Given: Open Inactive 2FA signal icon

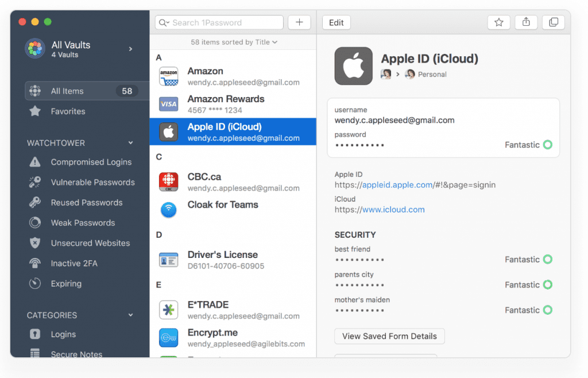Looking at the screenshot, I should [35, 263].
